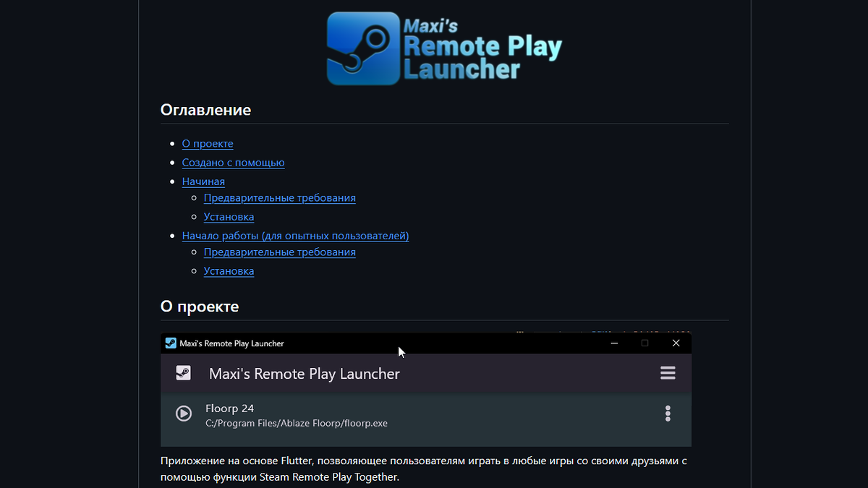Follow the 'Создано с помощью' link
Viewport: 868px width, 488px height.
coord(233,163)
